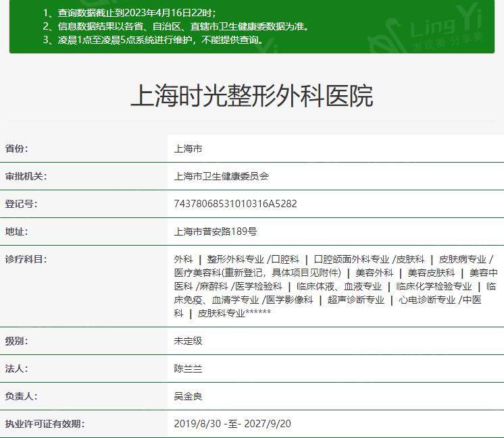Screen dimensions: 504x438
Task: Click 整形外科专业 in the departments list
Action: pyautogui.click(x=235, y=259)
